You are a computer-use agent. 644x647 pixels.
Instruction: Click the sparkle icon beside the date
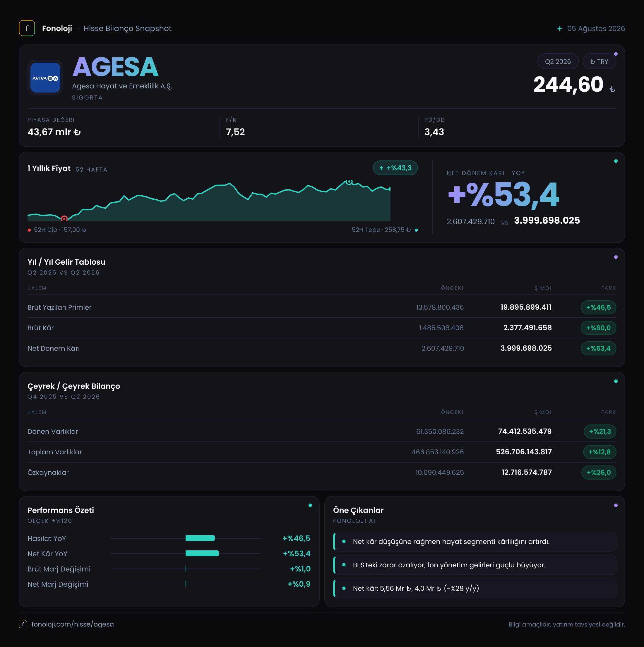(x=559, y=28)
